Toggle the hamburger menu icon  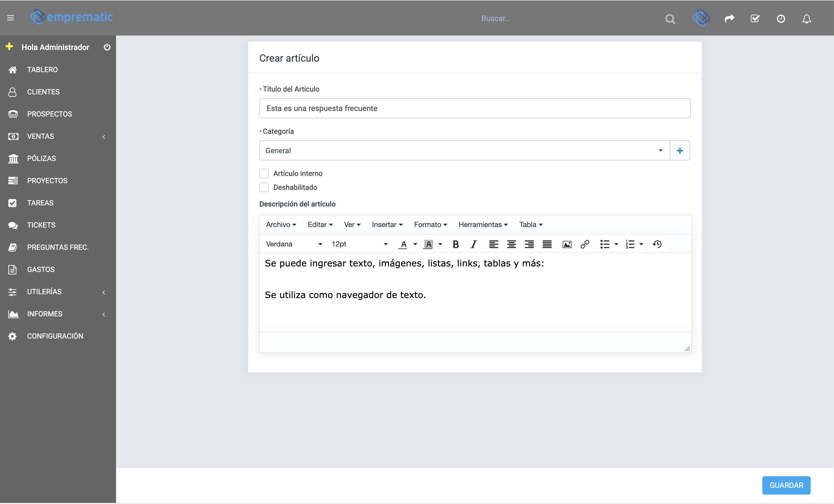pos(11,18)
